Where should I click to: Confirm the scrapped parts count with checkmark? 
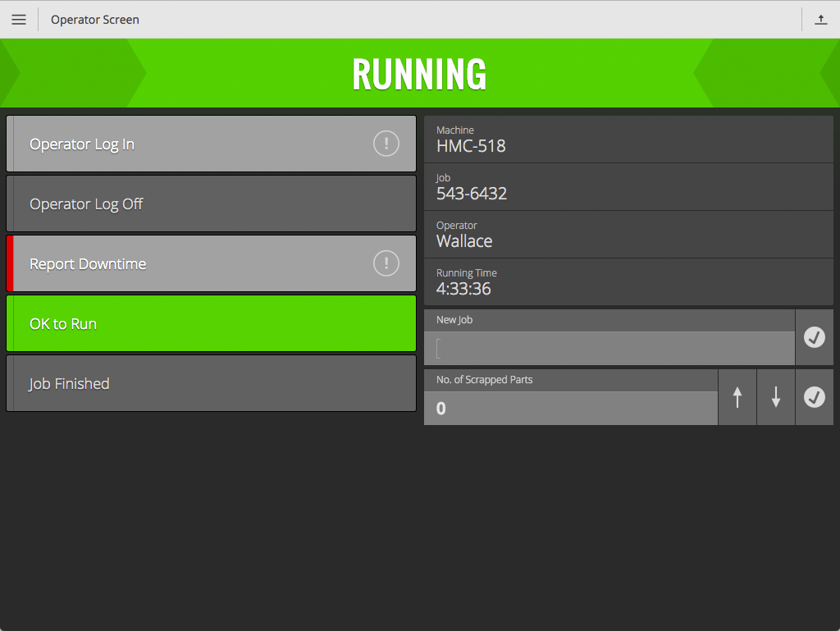coord(814,397)
